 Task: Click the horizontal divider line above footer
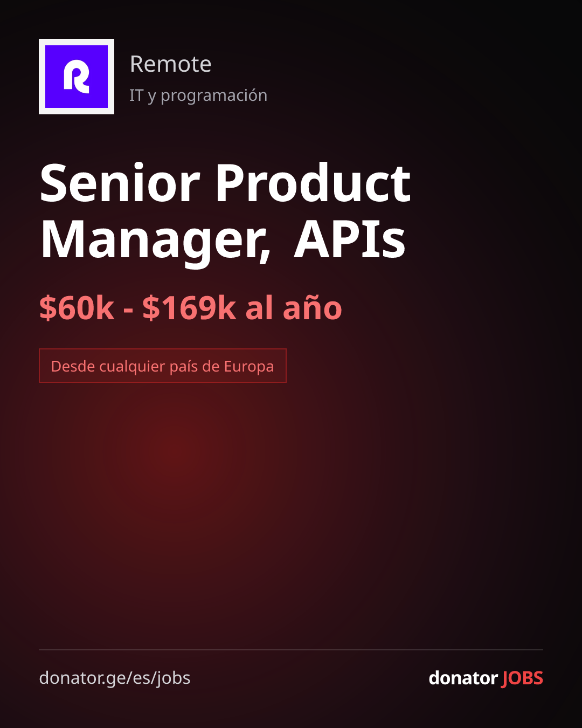tap(291, 650)
